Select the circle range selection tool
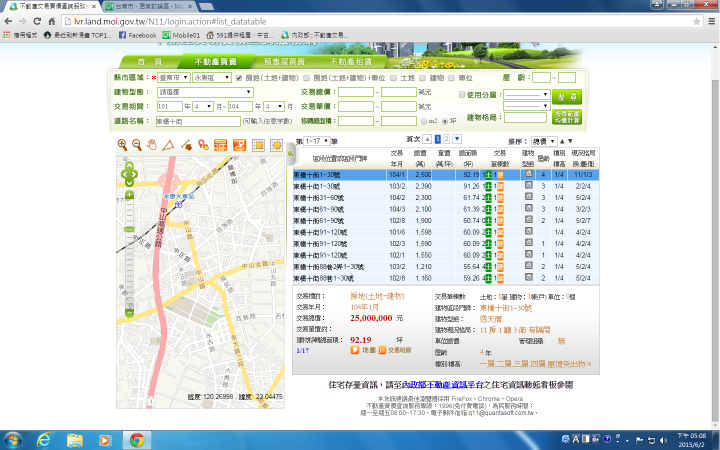The height and width of the screenshot is (450, 720). click(276, 145)
